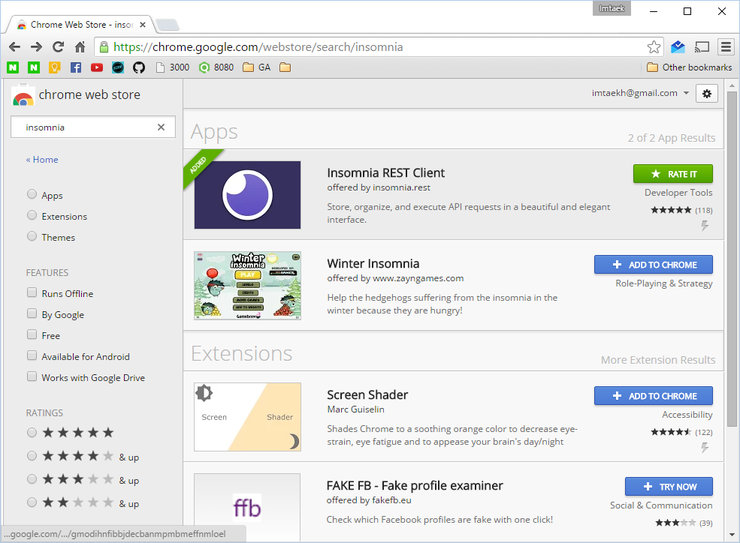Viewport: 740px width, 543px height.
Task: Click the cast screen icon in toolbar
Action: tap(702, 47)
